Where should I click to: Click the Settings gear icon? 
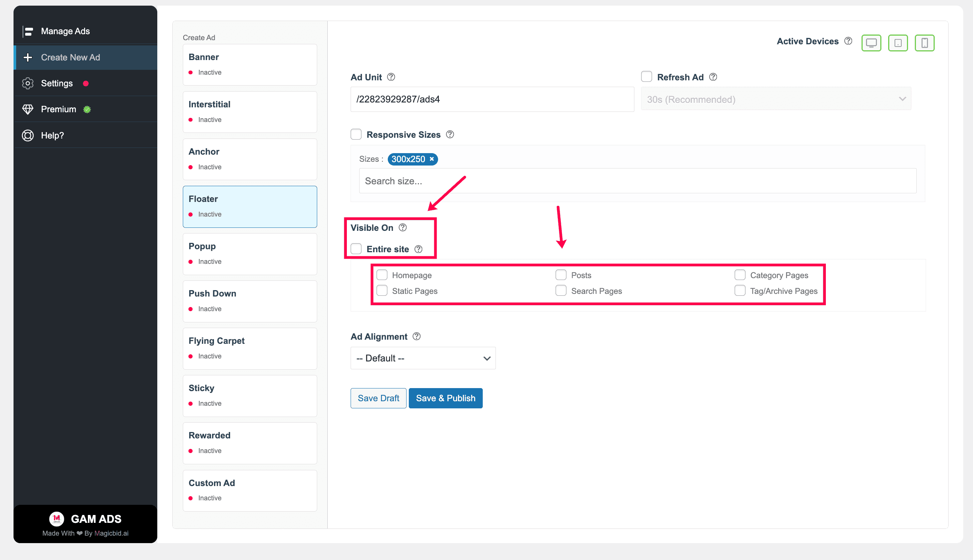[27, 83]
